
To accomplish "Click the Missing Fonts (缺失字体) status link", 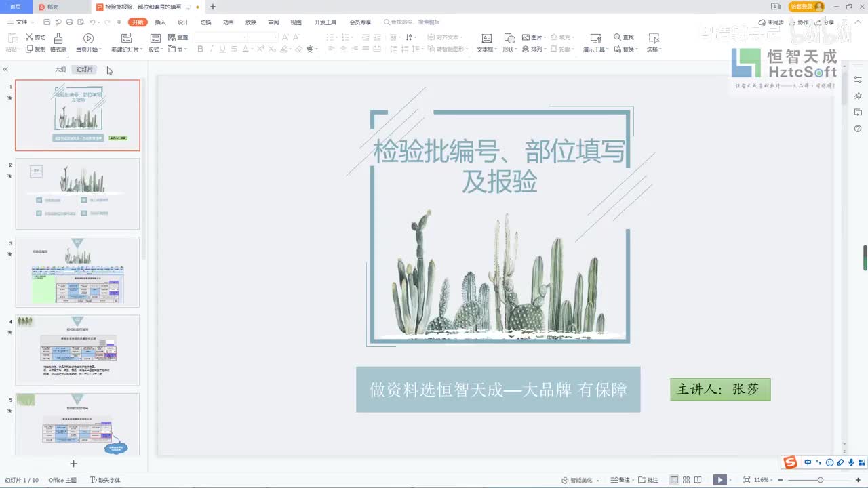I will pos(104,480).
